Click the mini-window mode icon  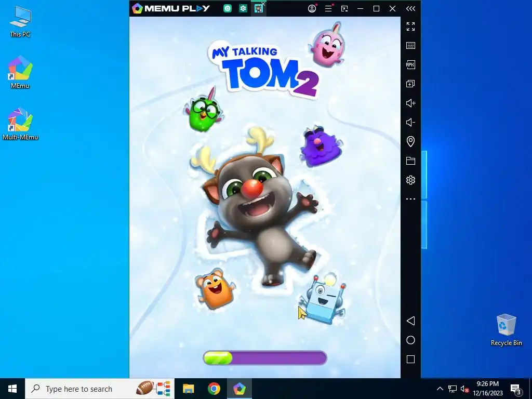[344, 8]
